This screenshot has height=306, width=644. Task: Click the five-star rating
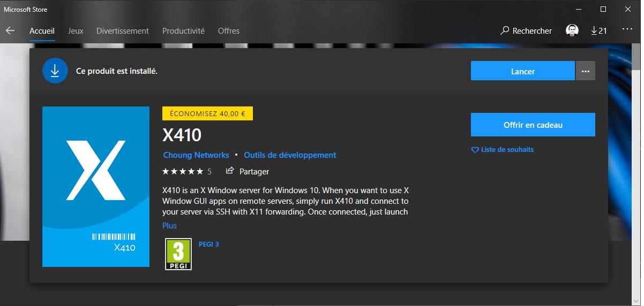[x=183, y=172]
